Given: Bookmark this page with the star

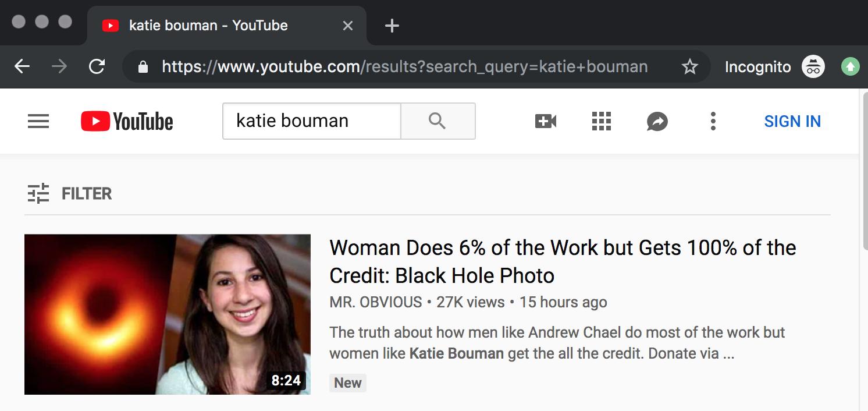Looking at the screenshot, I should click(x=690, y=67).
